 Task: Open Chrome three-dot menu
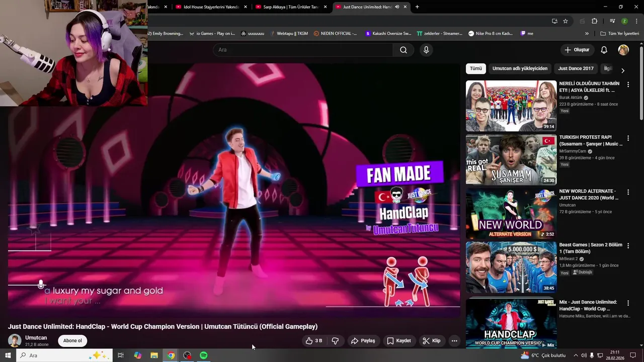click(x=637, y=21)
